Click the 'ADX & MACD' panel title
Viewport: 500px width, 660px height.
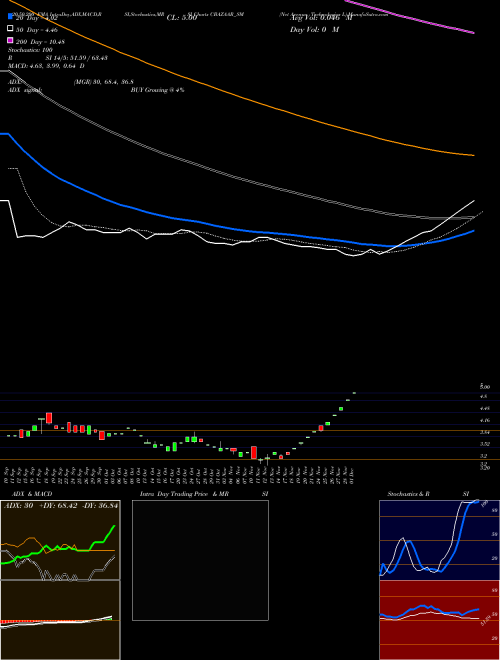coord(32,494)
